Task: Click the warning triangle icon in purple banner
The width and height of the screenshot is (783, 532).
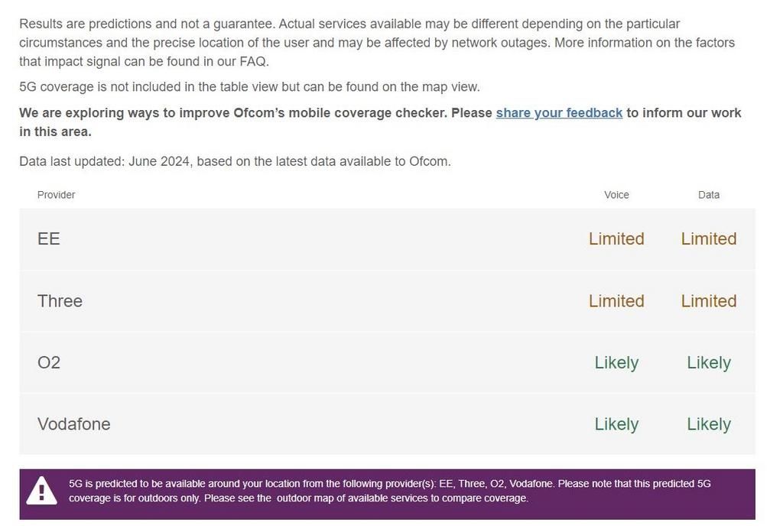Action: coord(41,491)
